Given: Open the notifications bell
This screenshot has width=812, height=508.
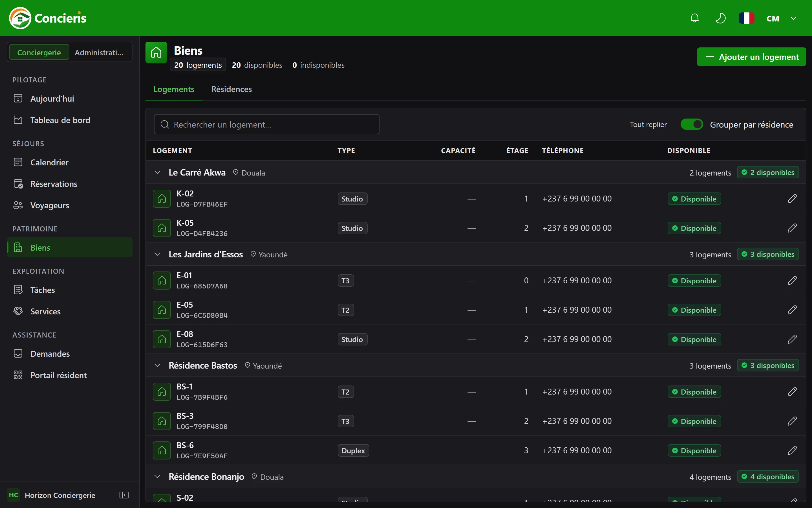Looking at the screenshot, I should point(694,18).
